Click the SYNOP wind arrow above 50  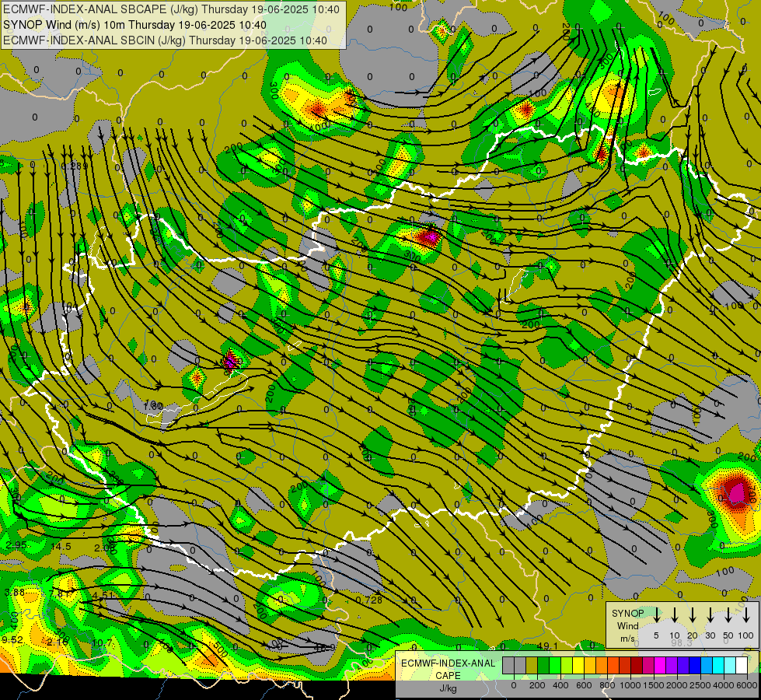point(728,615)
